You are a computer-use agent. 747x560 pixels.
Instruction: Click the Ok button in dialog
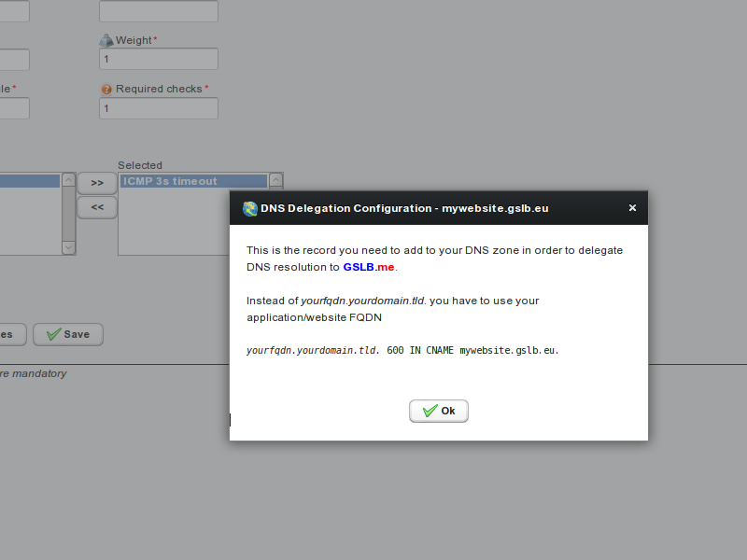pos(438,411)
